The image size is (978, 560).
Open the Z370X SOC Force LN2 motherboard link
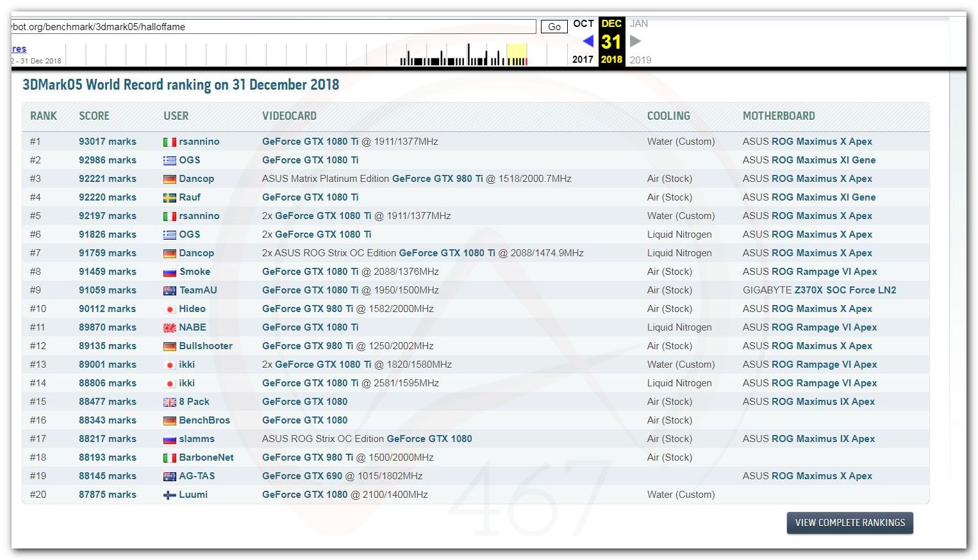[x=845, y=290]
